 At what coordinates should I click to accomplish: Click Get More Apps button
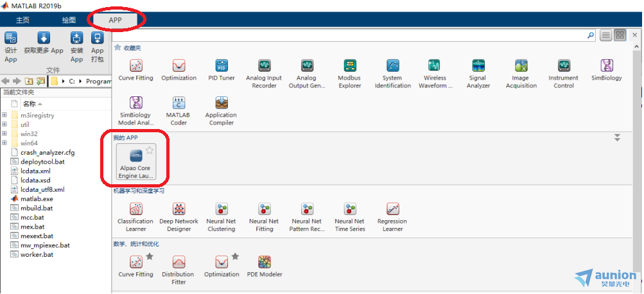[x=44, y=43]
